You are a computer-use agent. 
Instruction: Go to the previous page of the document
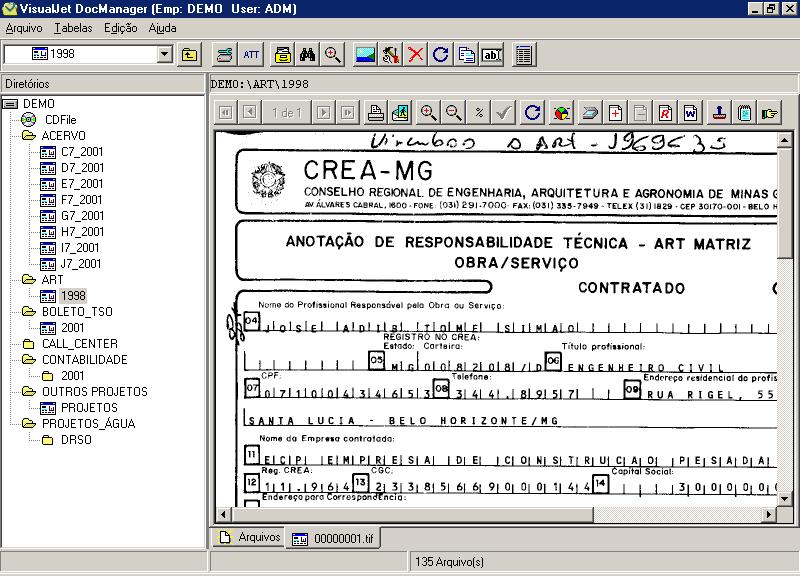pyautogui.click(x=250, y=113)
